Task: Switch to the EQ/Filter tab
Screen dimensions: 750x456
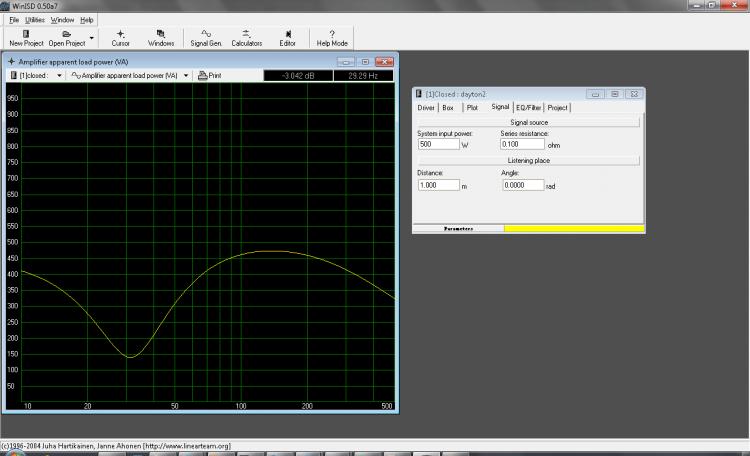Action: [x=528, y=107]
